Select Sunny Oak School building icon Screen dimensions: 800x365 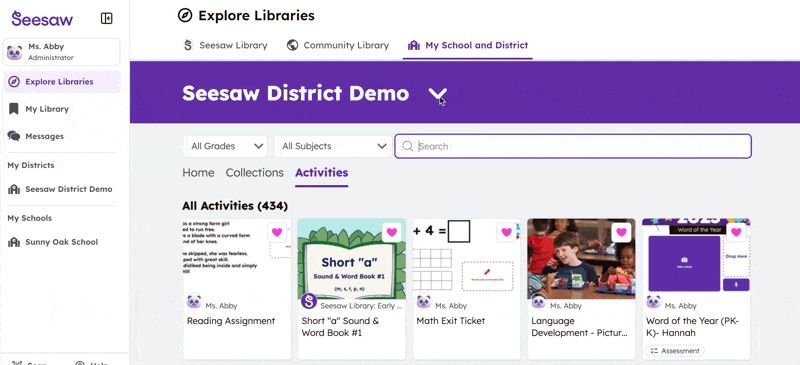click(x=14, y=242)
